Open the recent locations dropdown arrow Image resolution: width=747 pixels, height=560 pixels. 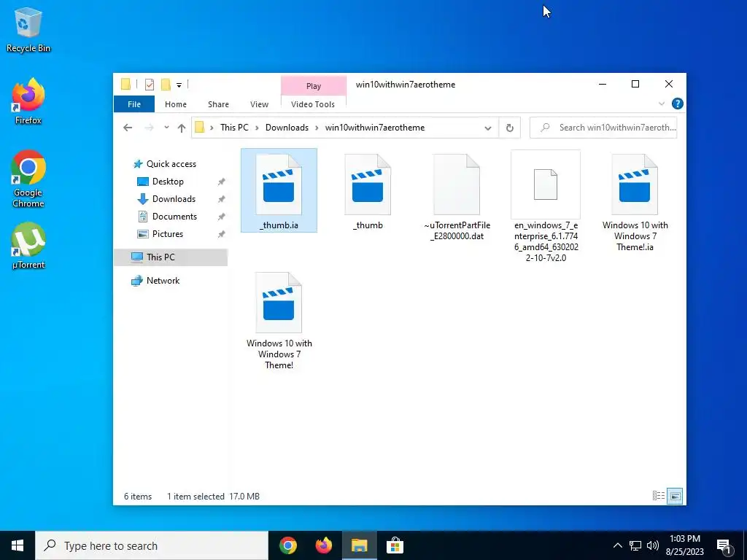(x=166, y=128)
